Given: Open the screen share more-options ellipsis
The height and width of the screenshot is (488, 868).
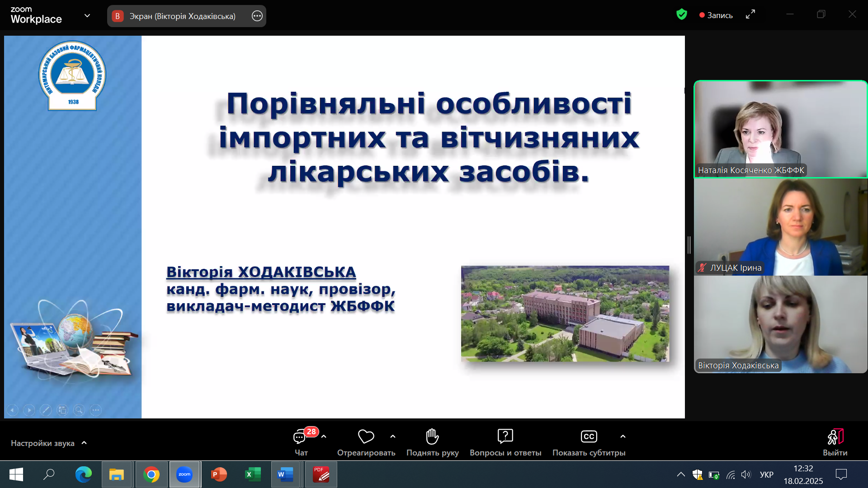Looking at the screenshot, I should pyautogui.click(x=257, y=16).
